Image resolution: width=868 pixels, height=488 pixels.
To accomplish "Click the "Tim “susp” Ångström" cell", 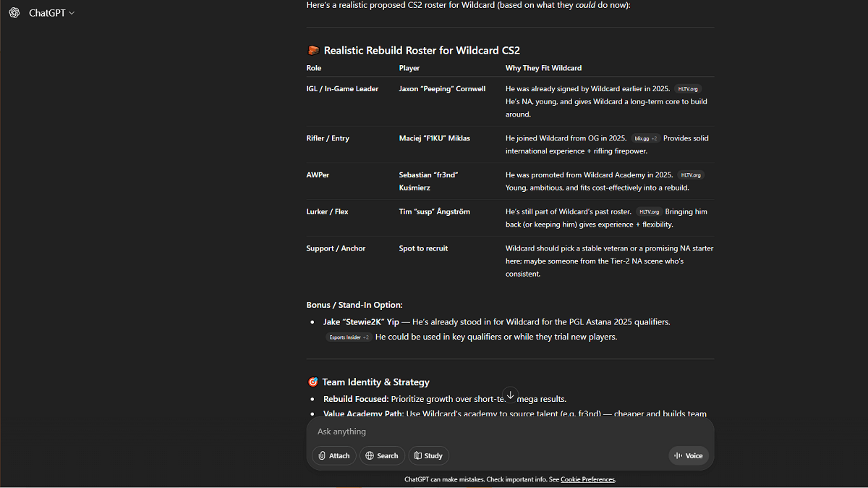I will [435, 212].
